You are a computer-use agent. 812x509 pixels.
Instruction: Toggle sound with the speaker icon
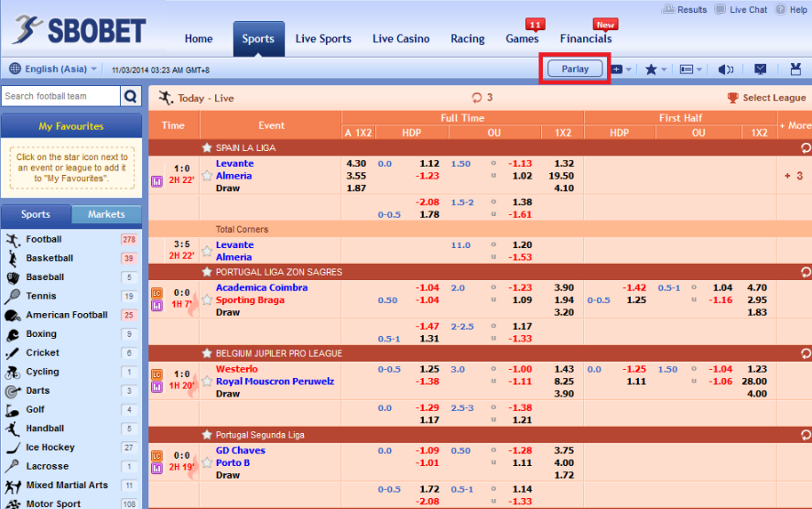[726, 70]
